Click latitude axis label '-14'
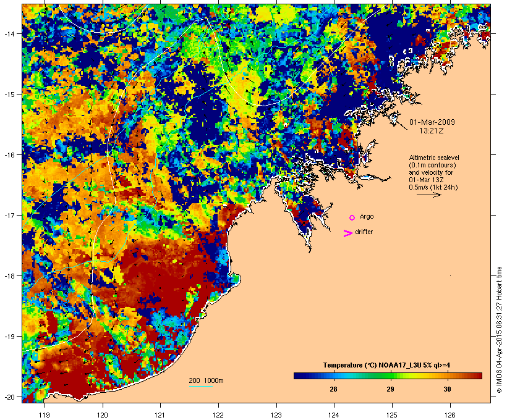Screen dimensions: 507x420 (x=9, y=33)
